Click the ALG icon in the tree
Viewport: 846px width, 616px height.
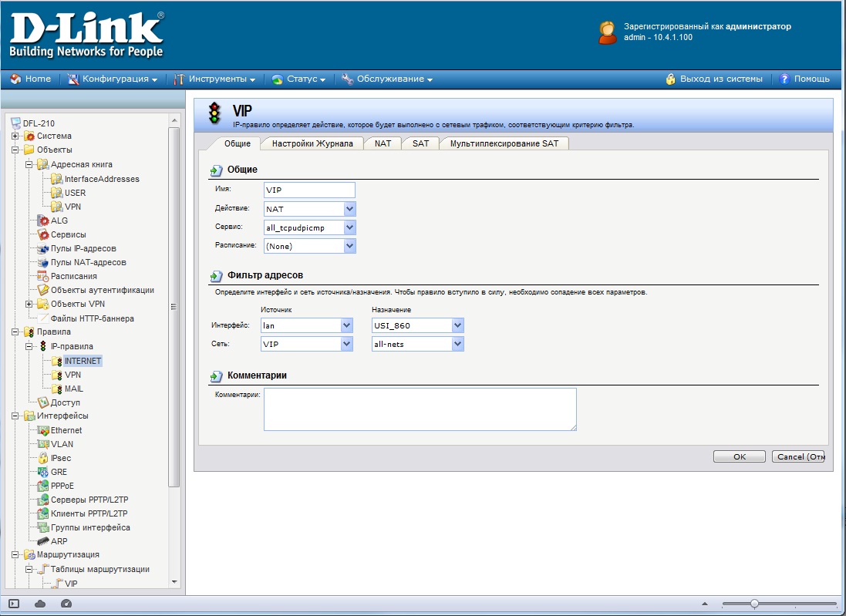click(43, 220)
